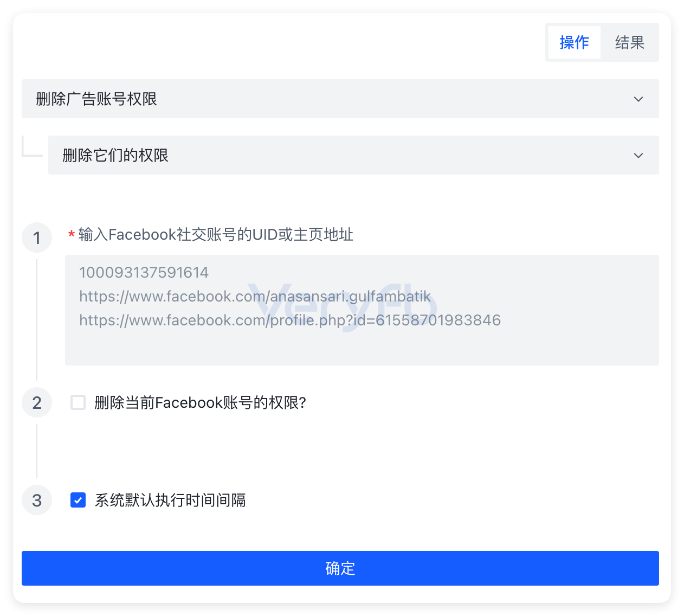Image resolution: width=684 pixels, height=616 pixels.
Task: Select the 操作 tab
Action: coord(574,42)
